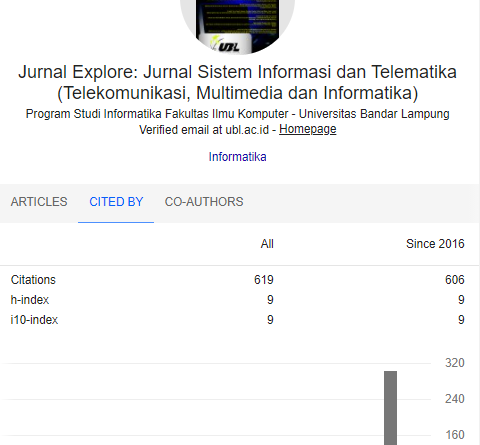Switch to the Co-Authors tab
The width and height of the screenshot is (480, 445).
(x=204, y=202)
